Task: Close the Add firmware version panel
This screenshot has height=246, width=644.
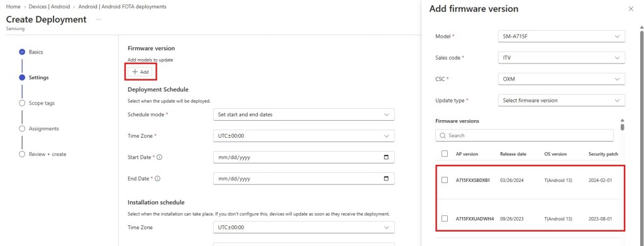Action: tap(631, 9)
